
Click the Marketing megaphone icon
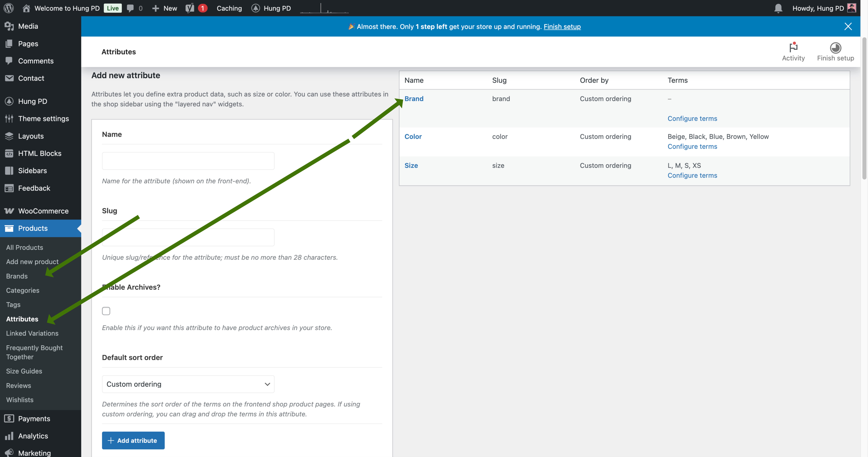(x=9, y=452)
